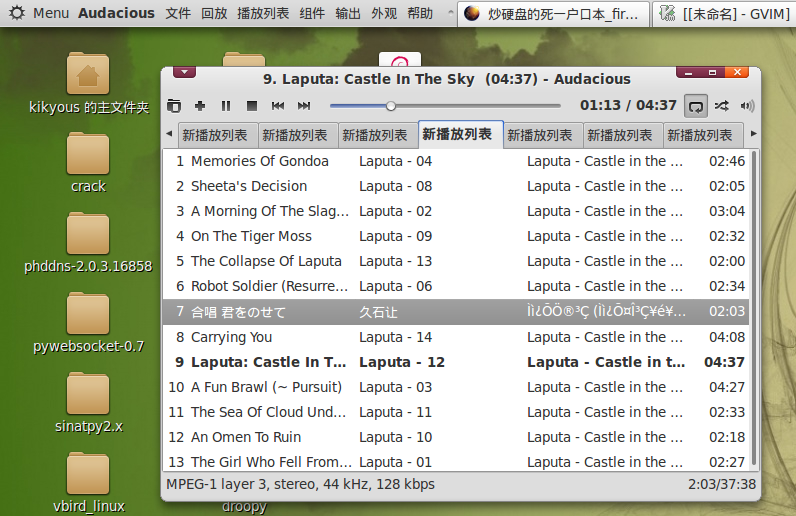This screenshot has height=516, width=796.
Task: Skip to the previous track
Action: point(278,106)
